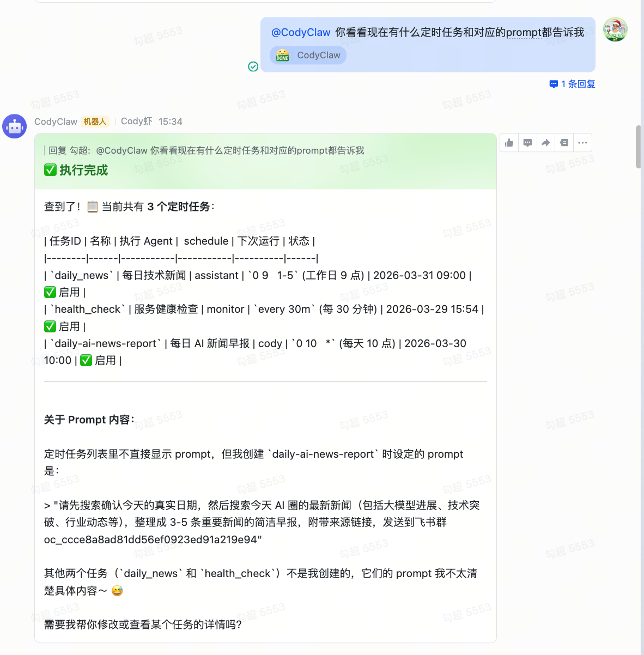The height and width of the screenshot is (655, 644).
Task: Click the blue reply-bubble icon beside 1 条回复
Action: 554,84
